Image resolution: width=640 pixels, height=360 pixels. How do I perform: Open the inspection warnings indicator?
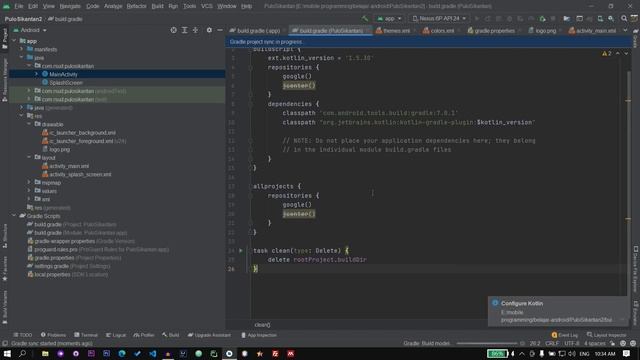(x=607, y=53)
